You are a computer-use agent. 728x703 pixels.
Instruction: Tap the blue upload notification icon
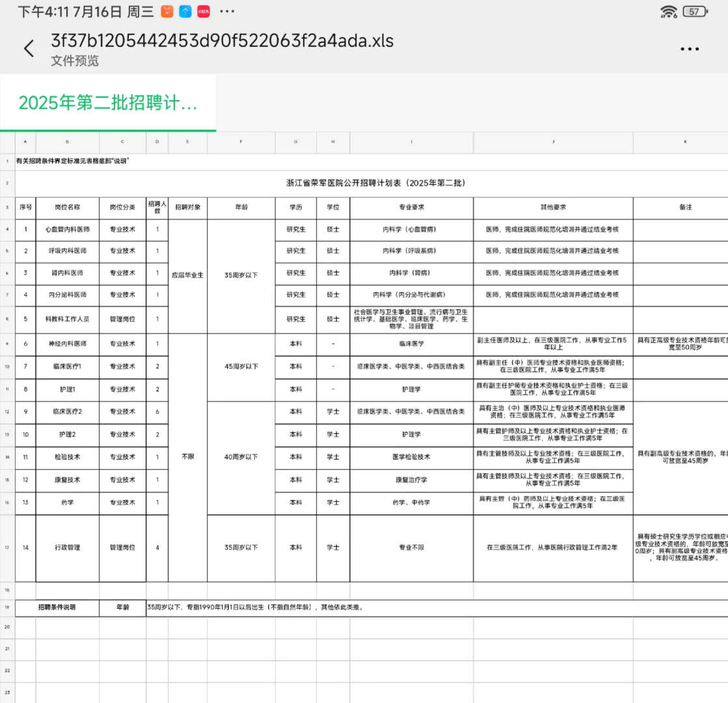185,12
